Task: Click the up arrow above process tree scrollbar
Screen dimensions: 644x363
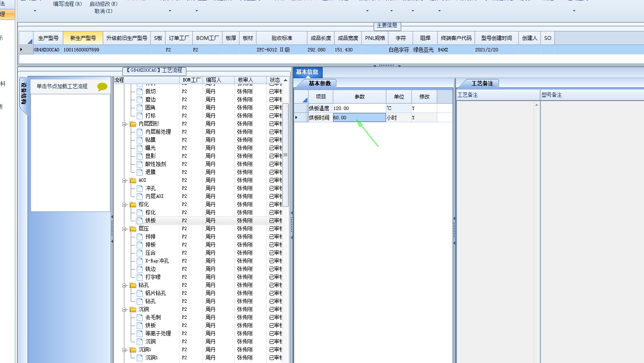Action: tap(286, 80)
